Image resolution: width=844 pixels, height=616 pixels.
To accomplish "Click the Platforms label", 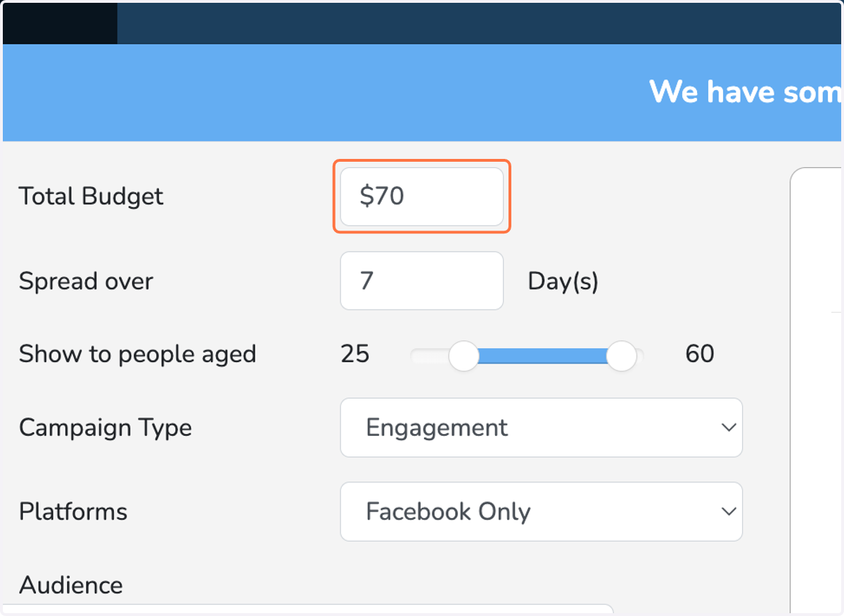I will point(73,511).
